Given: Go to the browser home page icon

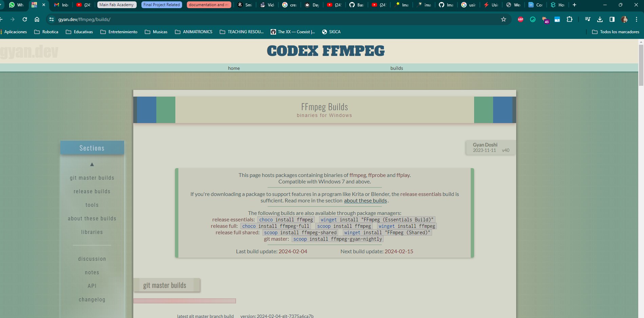Looking at the screenshot, I should point(37,19).
